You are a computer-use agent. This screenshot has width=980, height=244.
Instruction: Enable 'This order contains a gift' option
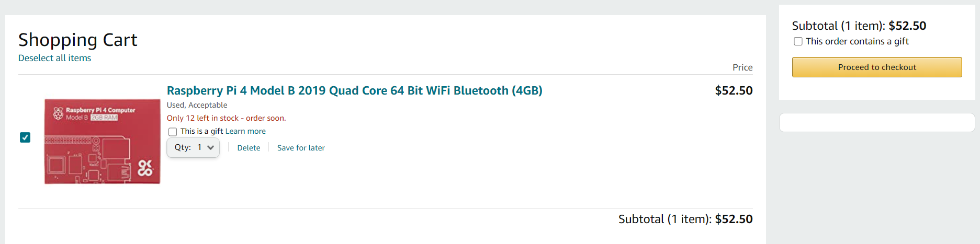[x=798, y=41]
